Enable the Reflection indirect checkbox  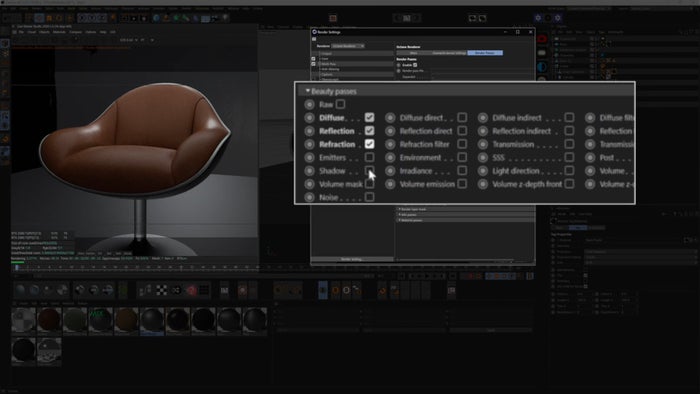click(x=569, y=131)
